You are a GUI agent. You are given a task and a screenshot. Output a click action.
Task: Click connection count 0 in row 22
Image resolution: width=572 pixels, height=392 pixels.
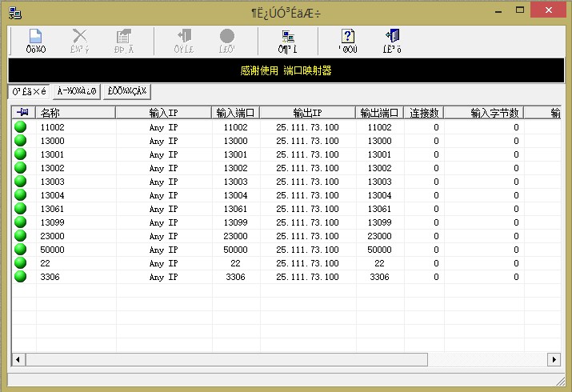[436, 263]
